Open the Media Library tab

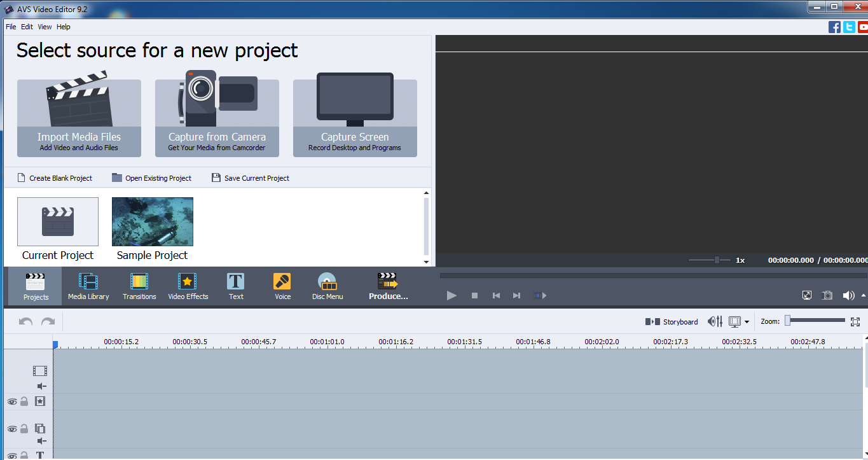(88, 286)
